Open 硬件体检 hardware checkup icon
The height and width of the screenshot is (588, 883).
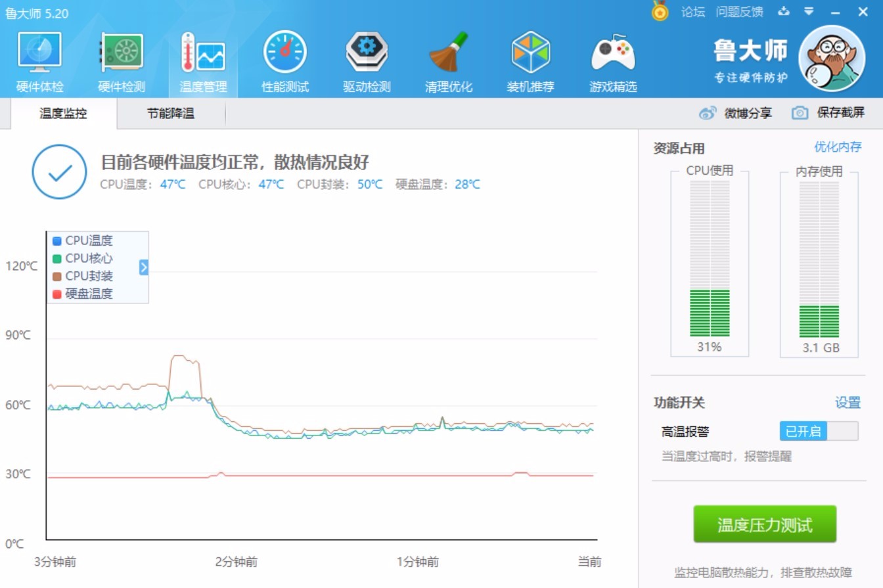pyautogui.click(x=39, y=52)
